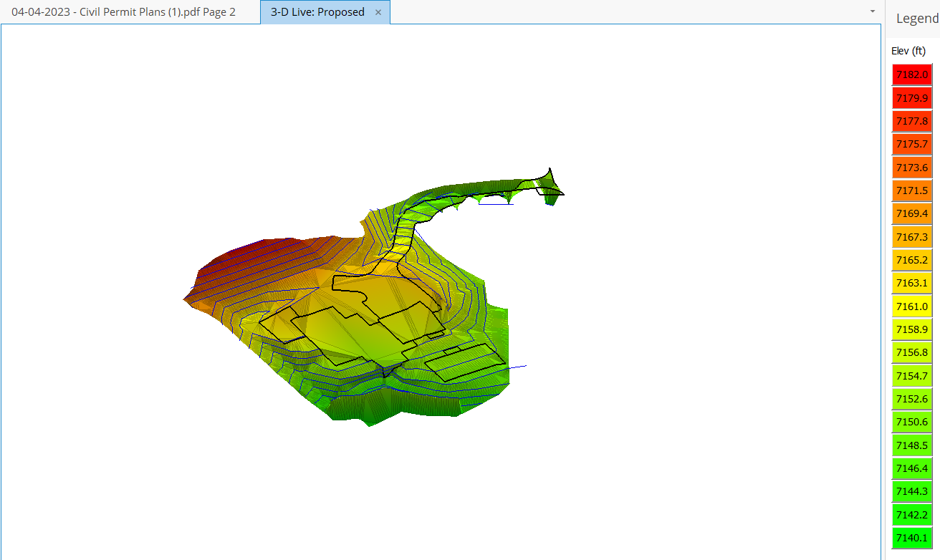This screenshot has width=940, height=560.
Task: Select the yellow 7161.0 elevation swatch
Action: [911, 306]
